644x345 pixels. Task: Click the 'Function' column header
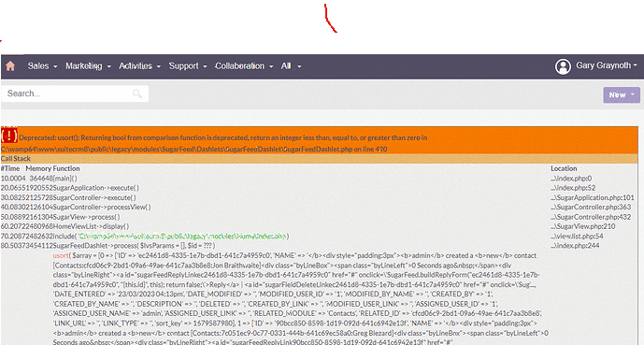(66, 168)
